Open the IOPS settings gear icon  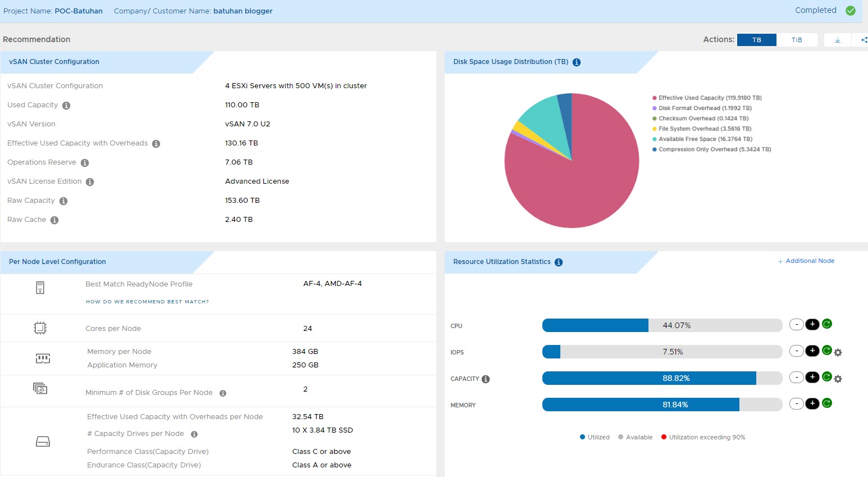pos(838,353)
